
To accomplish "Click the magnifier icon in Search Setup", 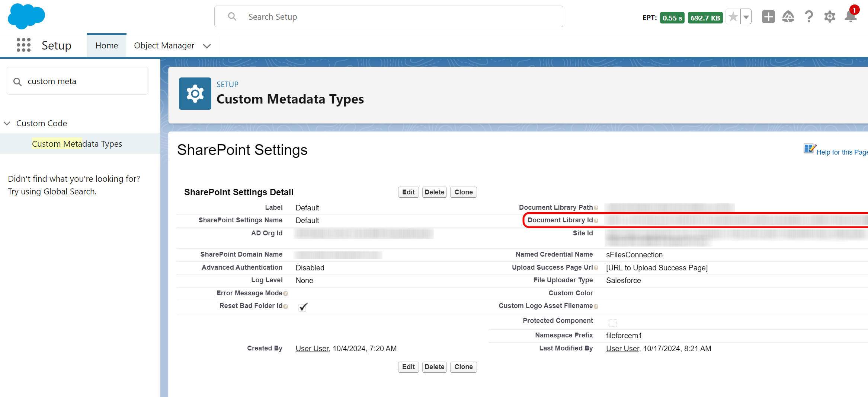I will (232, 17).
